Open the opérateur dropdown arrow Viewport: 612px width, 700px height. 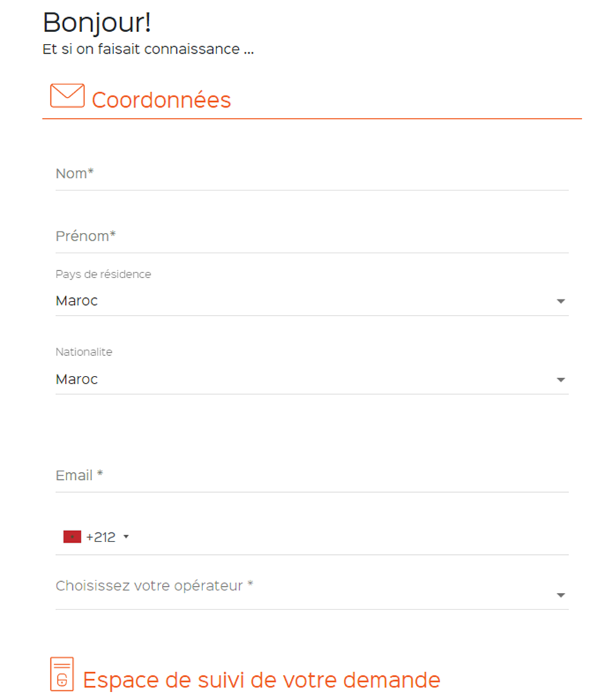(x=561, y=596)
